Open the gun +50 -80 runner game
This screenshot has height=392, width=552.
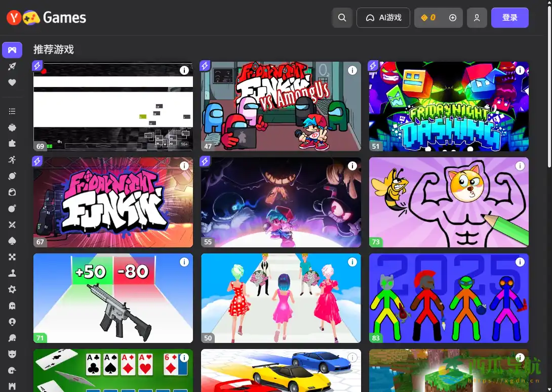(113, 298)
